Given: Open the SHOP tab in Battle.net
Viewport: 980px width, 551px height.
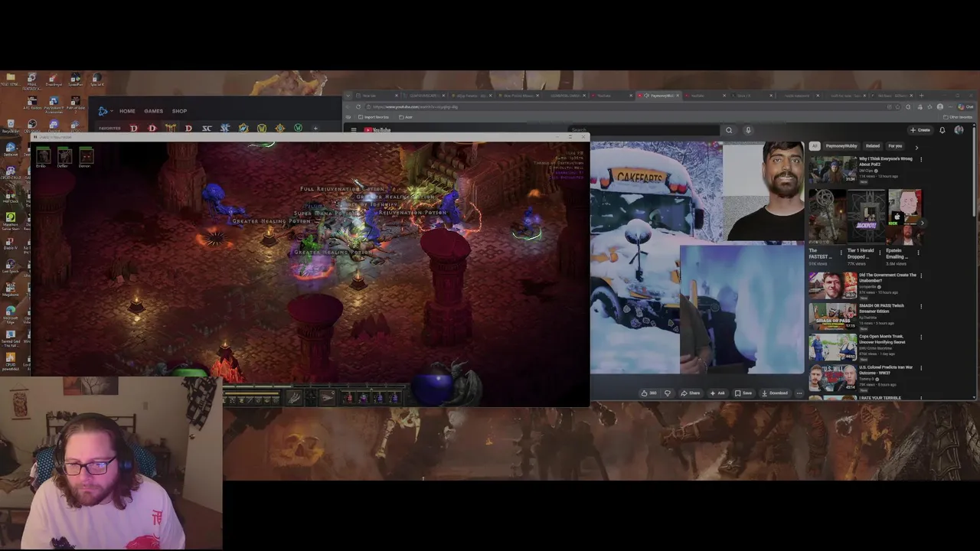Looking at the screenshot, I should 179,111.
